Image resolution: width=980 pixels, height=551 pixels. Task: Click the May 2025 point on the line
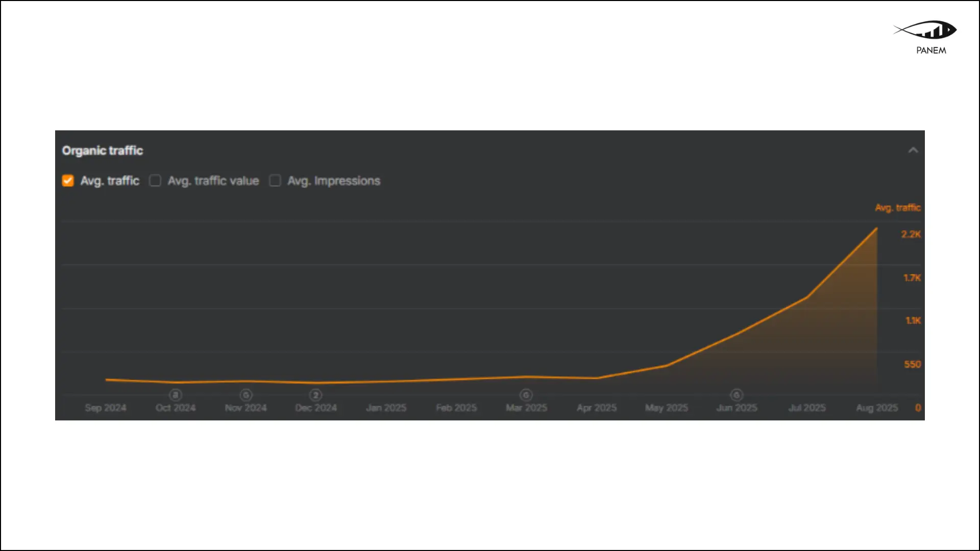pyautogui.click(x=667, y=365)
